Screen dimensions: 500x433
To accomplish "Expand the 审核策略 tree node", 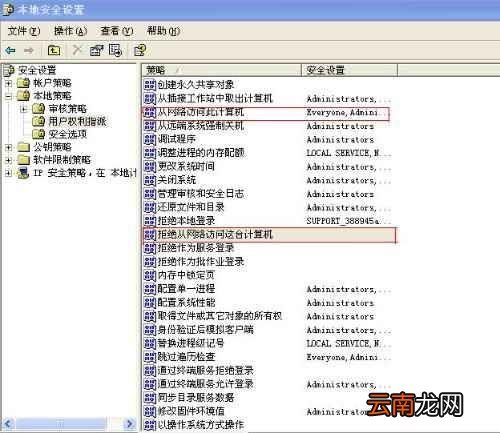I will coord(24,109).
